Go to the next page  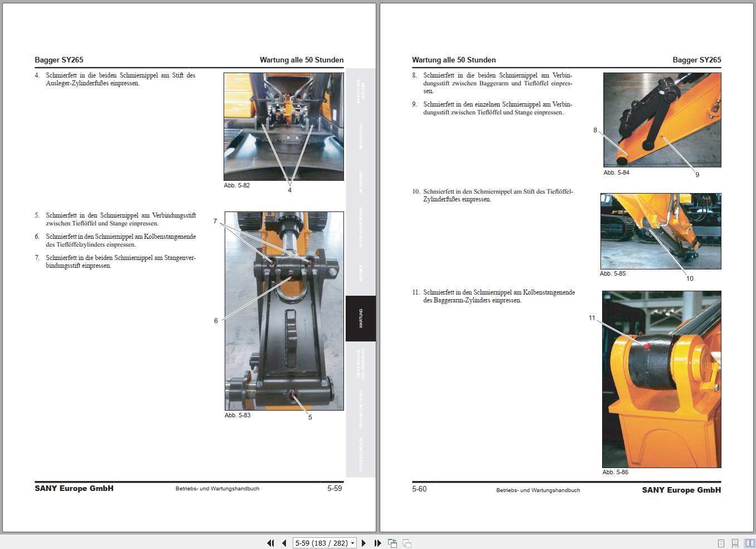point(364,543)
